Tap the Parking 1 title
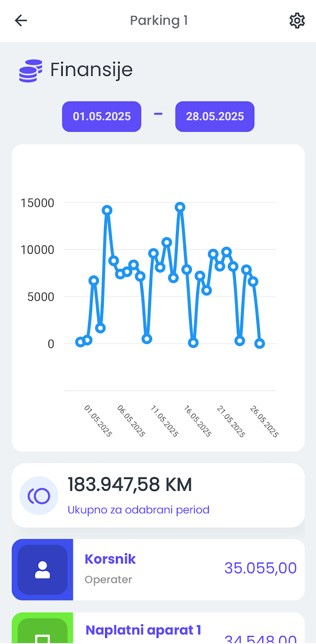Screen dimensions: 316x644 [x=158, y=21]
